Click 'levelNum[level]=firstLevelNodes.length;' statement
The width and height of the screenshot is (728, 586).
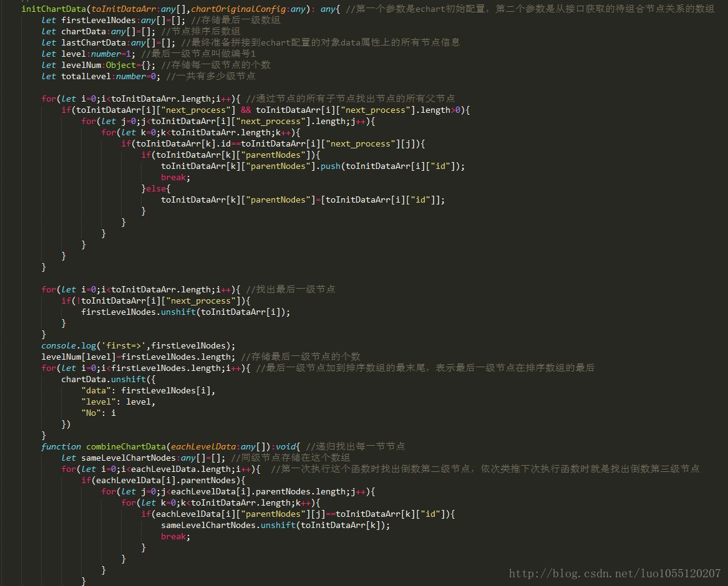(x=138, y=357)
